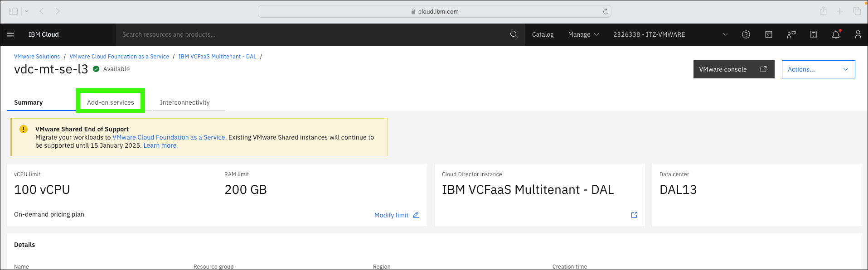Click the VMware Solutions breadcrumb
868x270 pixels.
(37, 57)
